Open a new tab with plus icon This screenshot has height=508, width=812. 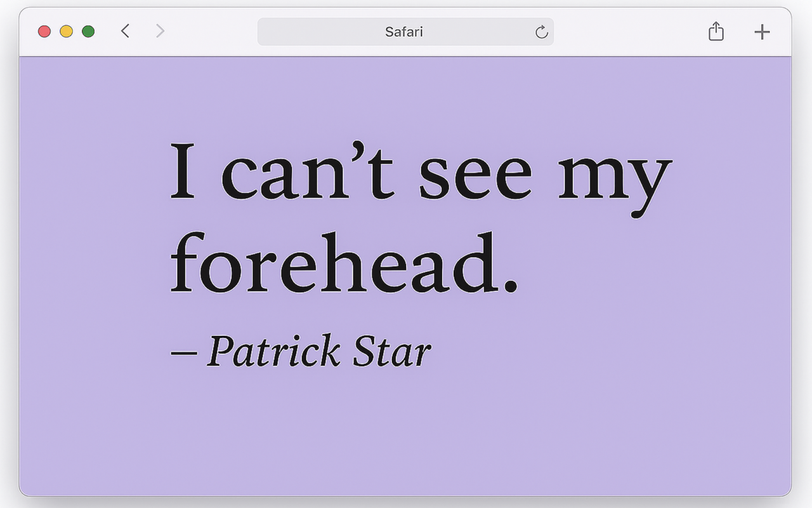click(761, 32)
